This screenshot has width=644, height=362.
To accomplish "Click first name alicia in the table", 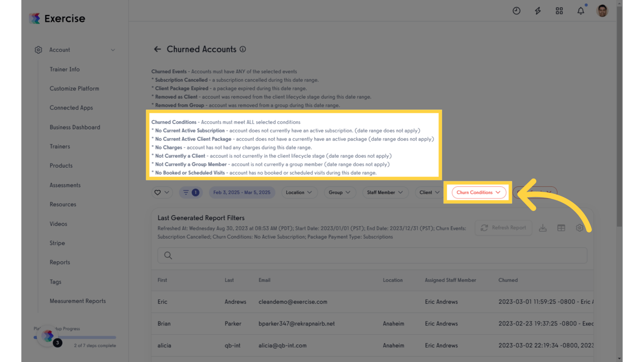I will 164,346.
